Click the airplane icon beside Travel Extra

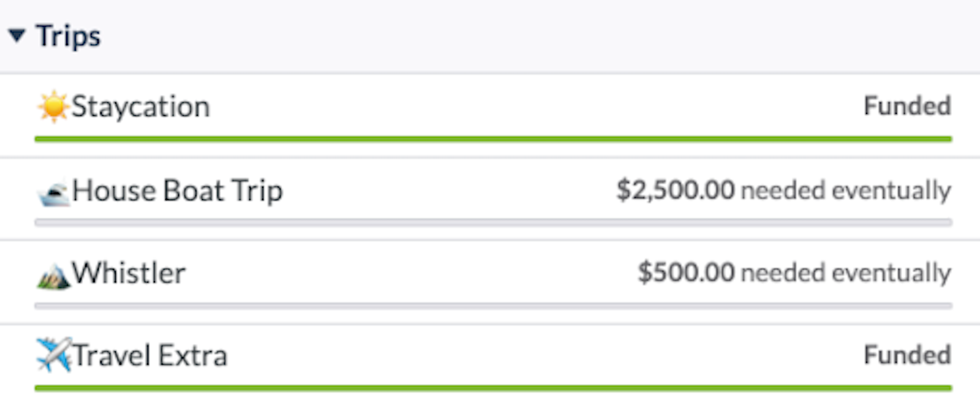tap(53, 355)
